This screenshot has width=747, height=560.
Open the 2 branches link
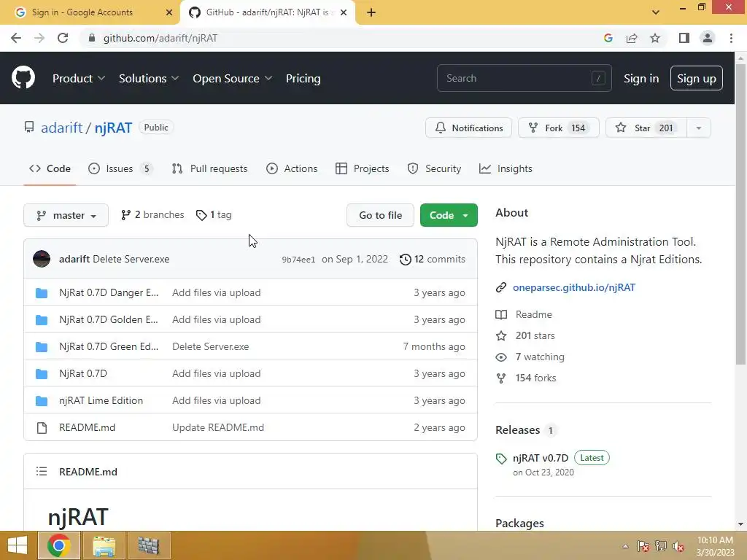click(x=152, y=215)
